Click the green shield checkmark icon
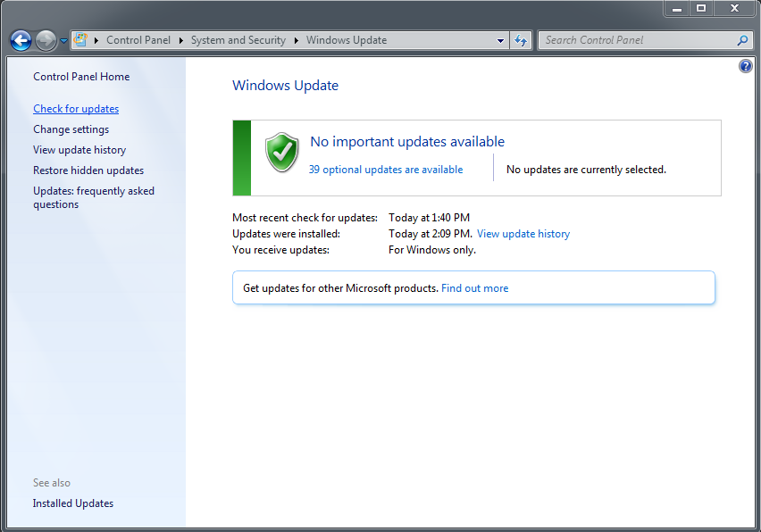 [x=282, y=153]
